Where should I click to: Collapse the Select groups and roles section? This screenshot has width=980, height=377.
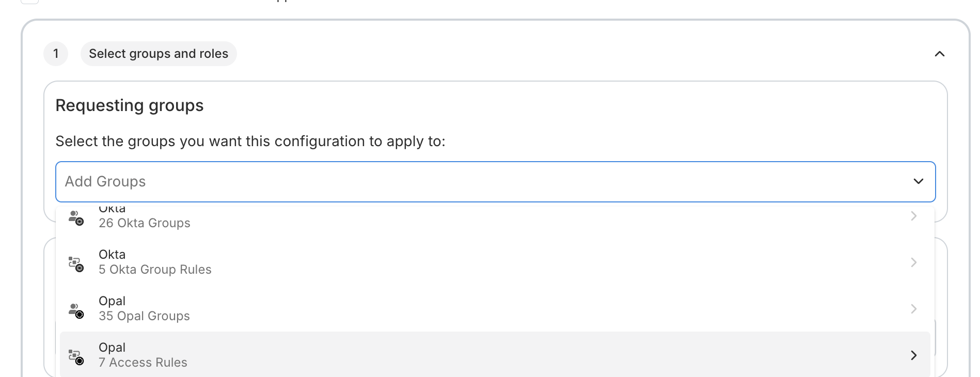click(x=940, y=54)
